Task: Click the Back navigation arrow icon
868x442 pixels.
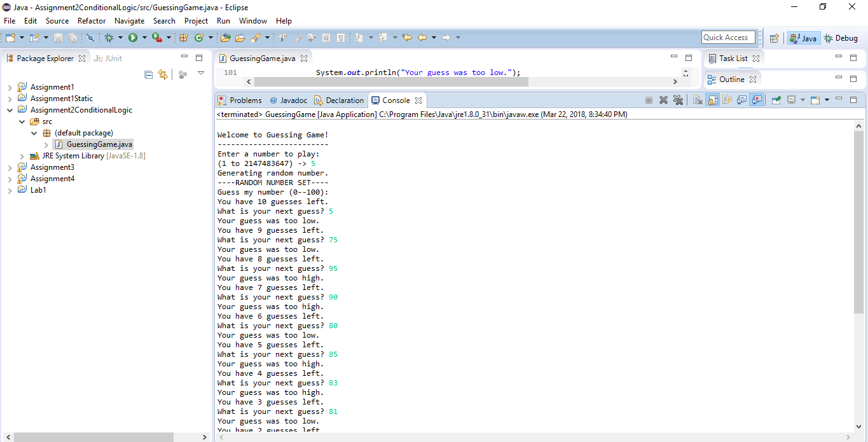Action: pyautogui.click(x=422, y=38)
